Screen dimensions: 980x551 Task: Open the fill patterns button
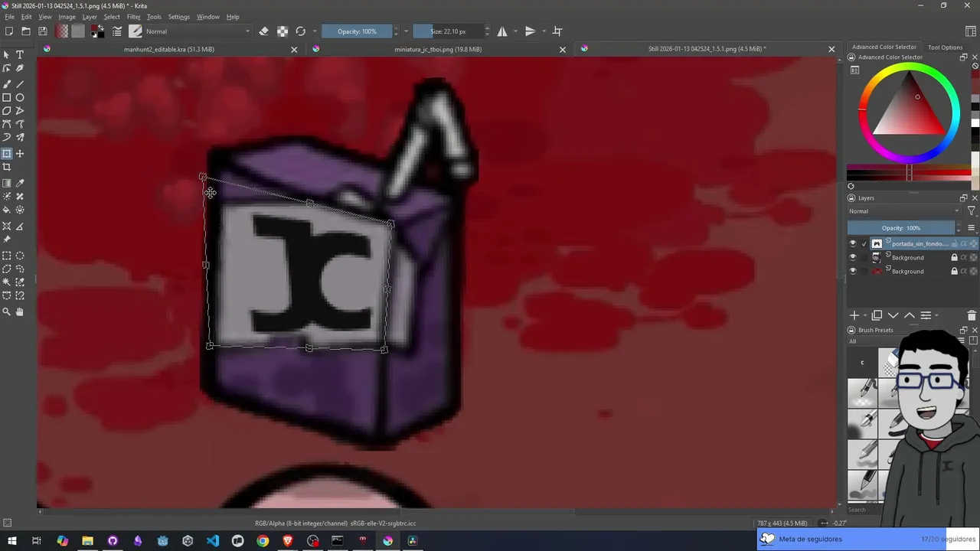tap(78, 31)
